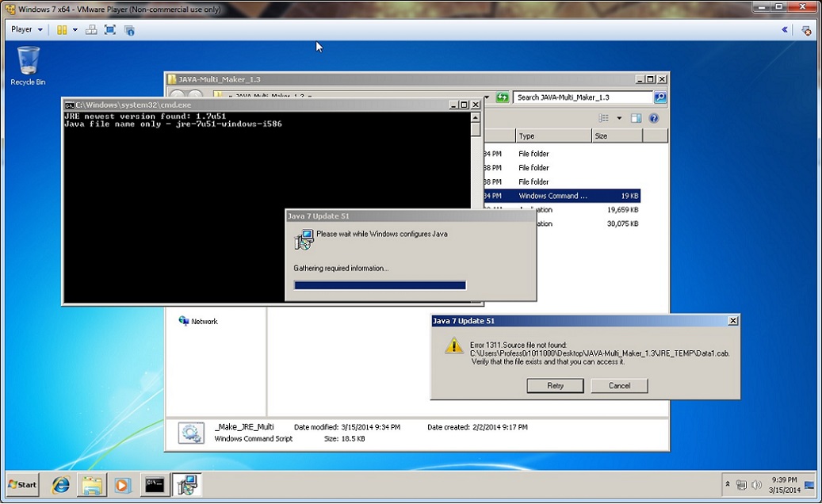Close the Error 1311 Java dialog

(733, 321)
